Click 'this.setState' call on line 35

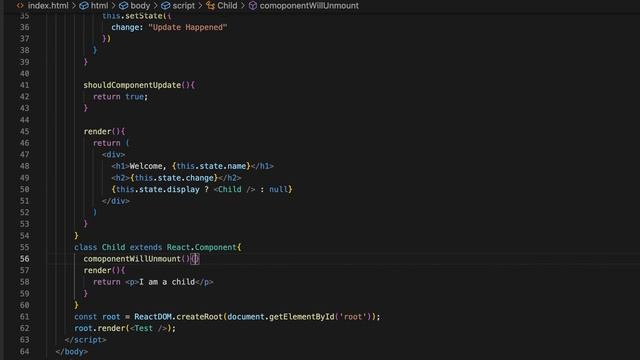click(132, 16)
